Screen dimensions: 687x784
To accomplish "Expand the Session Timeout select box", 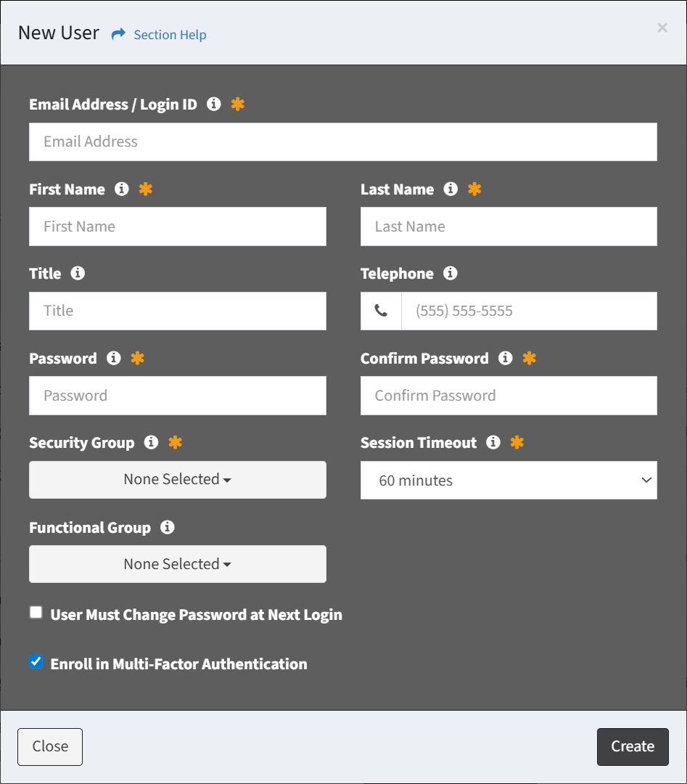I will (x=509, y=481).
